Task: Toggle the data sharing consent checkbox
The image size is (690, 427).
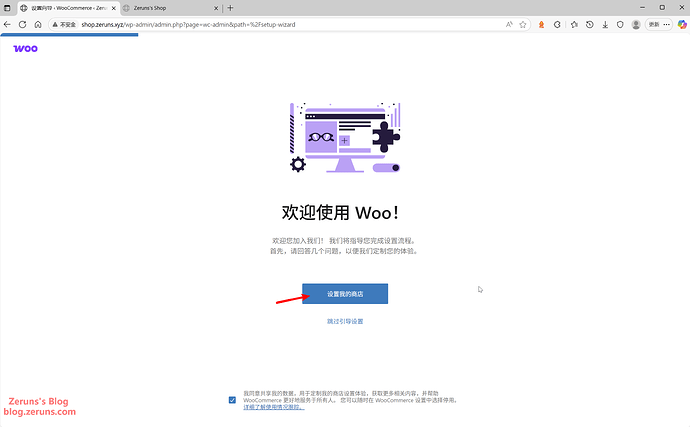Action: [x=232, y=400]
